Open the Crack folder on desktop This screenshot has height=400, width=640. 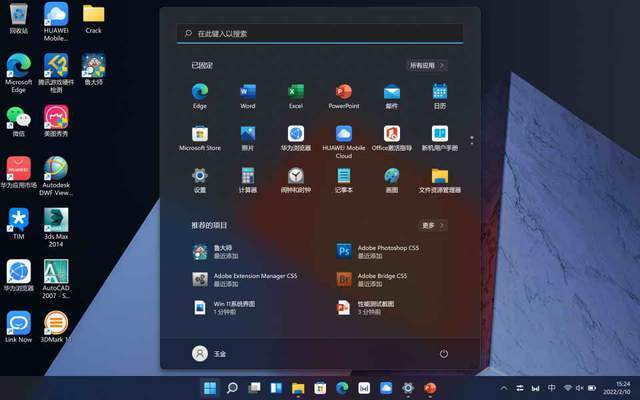(93, 18)
